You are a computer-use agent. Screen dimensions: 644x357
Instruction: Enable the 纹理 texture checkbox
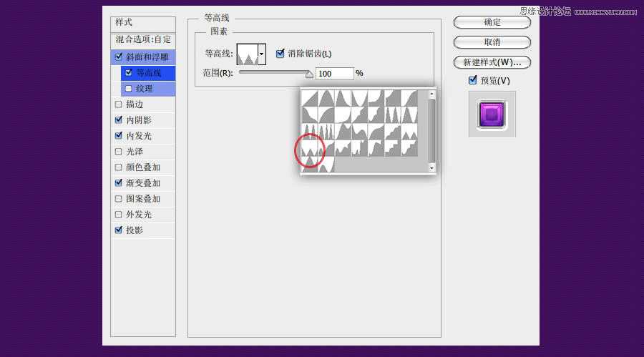(128, 89)
